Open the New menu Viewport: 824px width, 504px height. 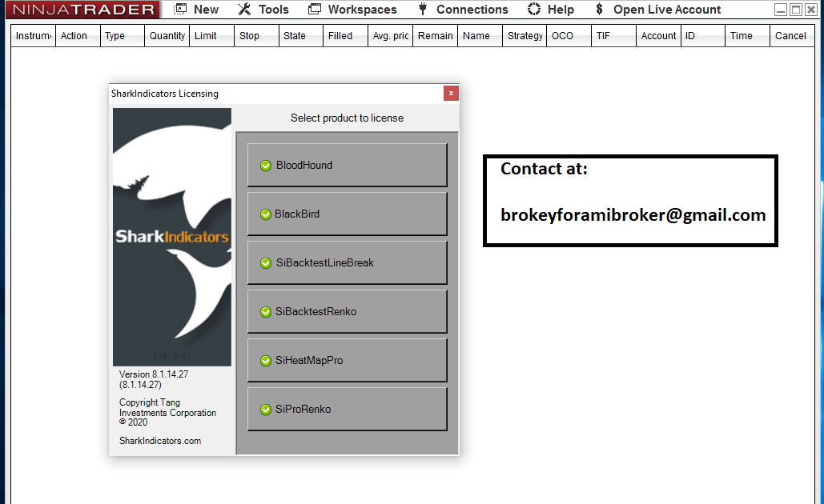[196, 10]
